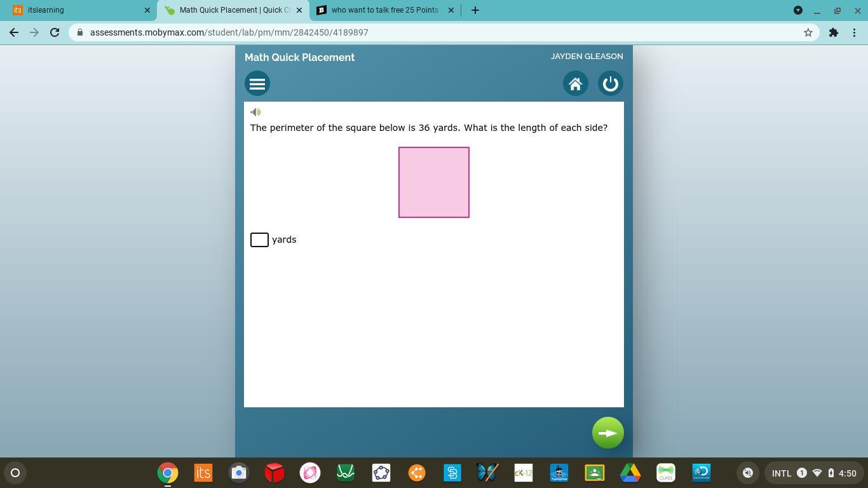Click the perimeter question text
The image size is (868, 488).
tap(429, 128)
